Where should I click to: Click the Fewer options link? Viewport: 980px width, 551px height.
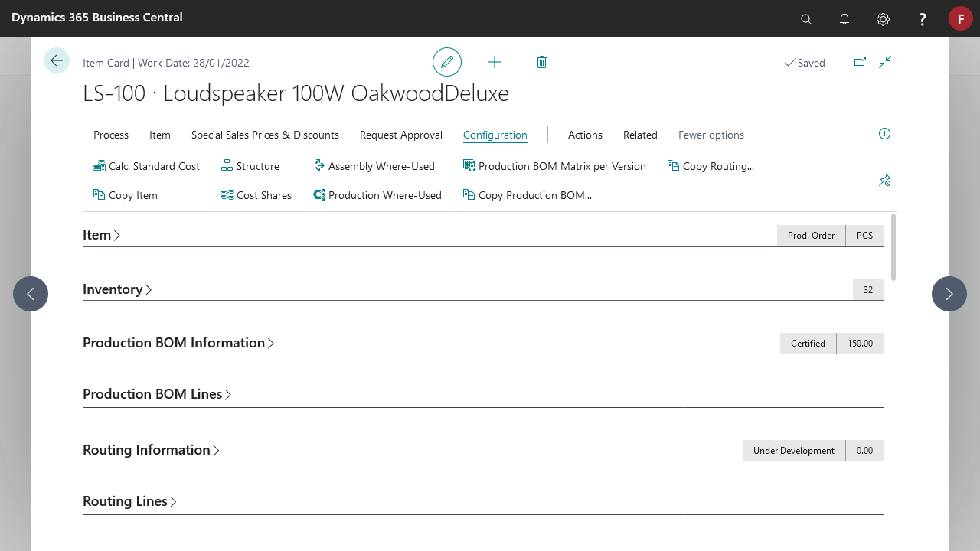(711, 135)
